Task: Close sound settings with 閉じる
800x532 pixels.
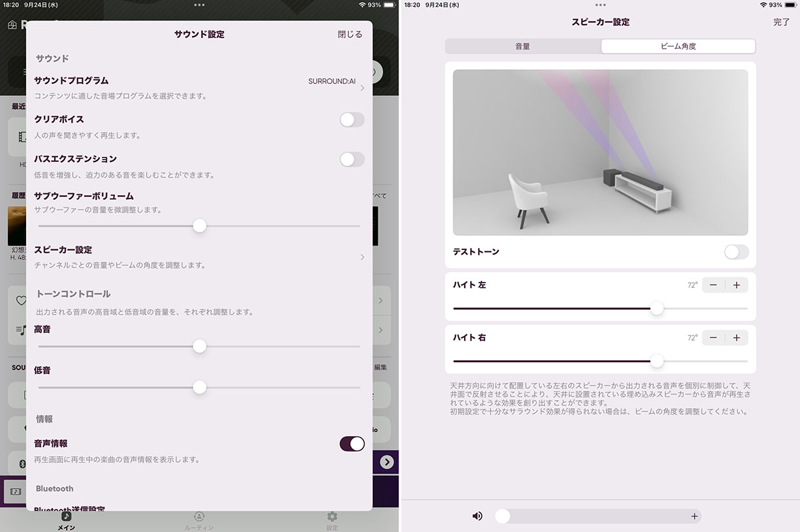Action: click(349, 33)
